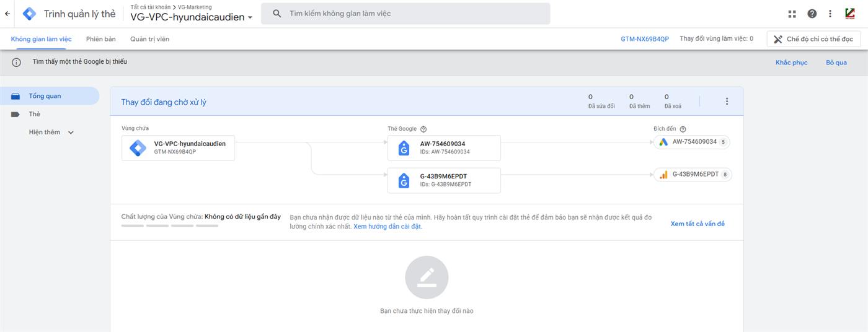868x332 pixels.
Task: Open pending changes three-dot menu
Action: point(727,101)
